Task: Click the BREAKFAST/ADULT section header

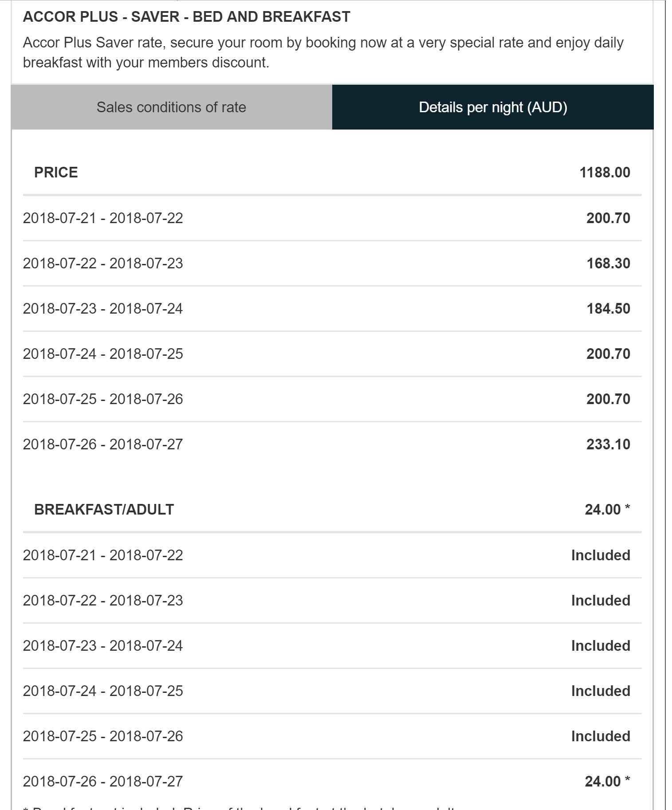Action: point(104,509)
